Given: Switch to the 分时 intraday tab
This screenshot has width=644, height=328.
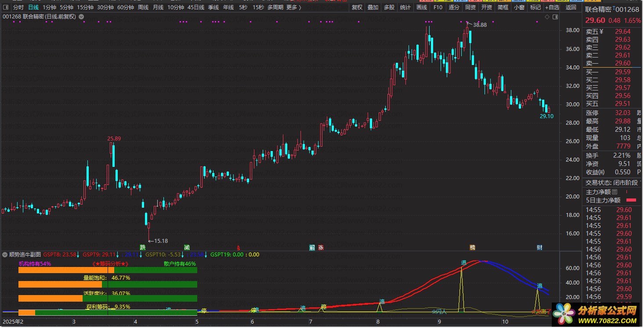Looking at the screenshot, I should [x=18, y=7].
